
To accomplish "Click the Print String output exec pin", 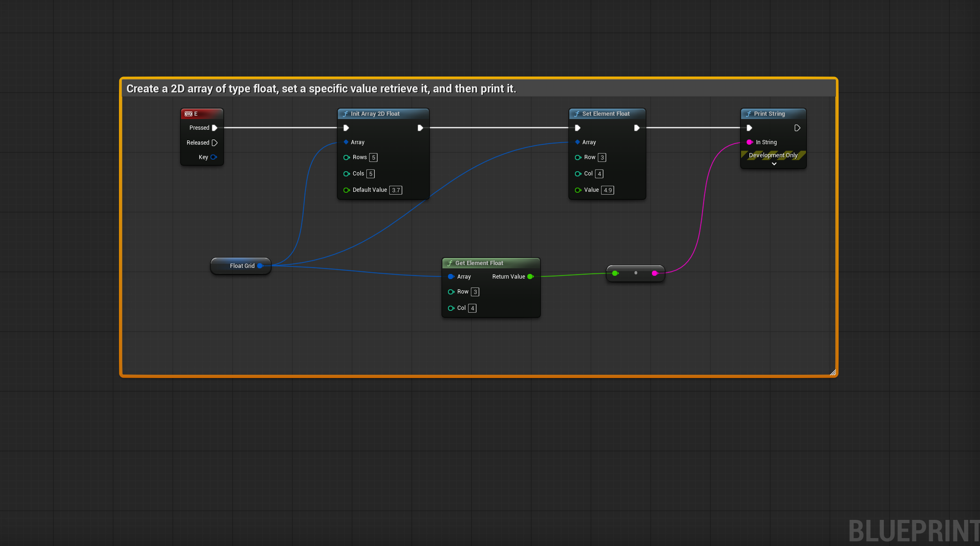I will pos(797,128).
